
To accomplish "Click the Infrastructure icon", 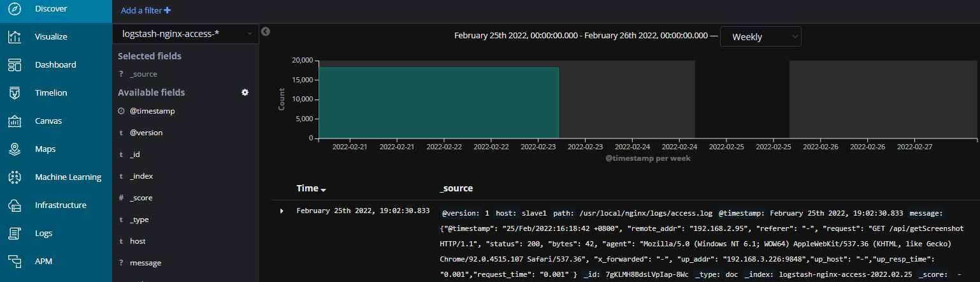I will 15,205.
